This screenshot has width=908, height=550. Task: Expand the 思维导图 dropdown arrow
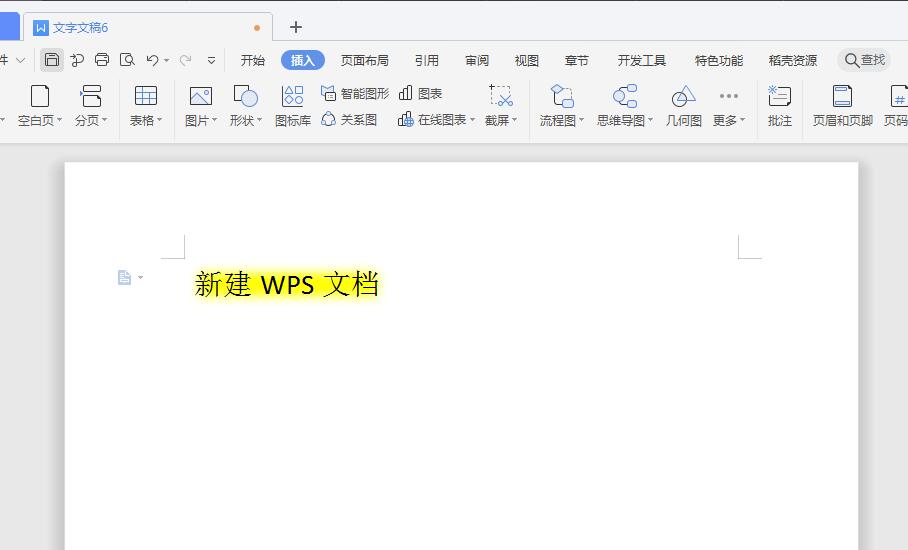coord(650,120)
